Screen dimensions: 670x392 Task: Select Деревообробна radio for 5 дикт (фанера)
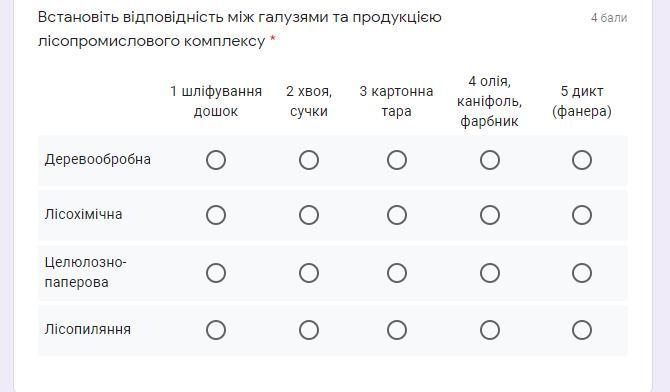coord(582,160)
